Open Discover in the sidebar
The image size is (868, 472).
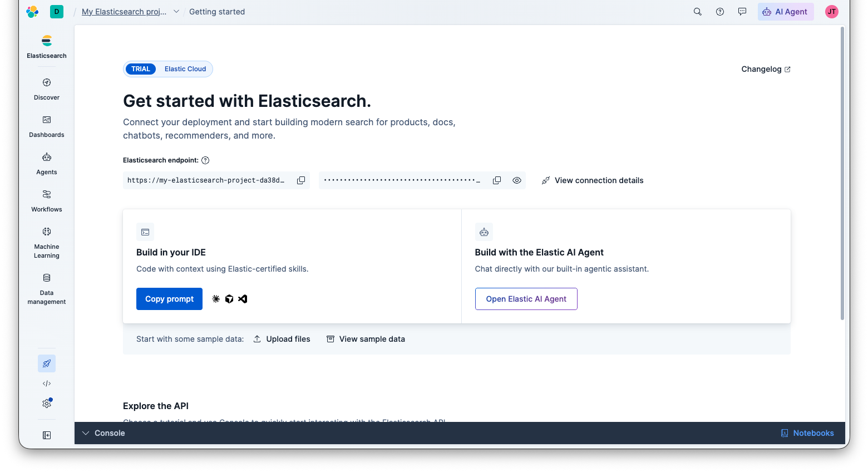click(47, 89)
